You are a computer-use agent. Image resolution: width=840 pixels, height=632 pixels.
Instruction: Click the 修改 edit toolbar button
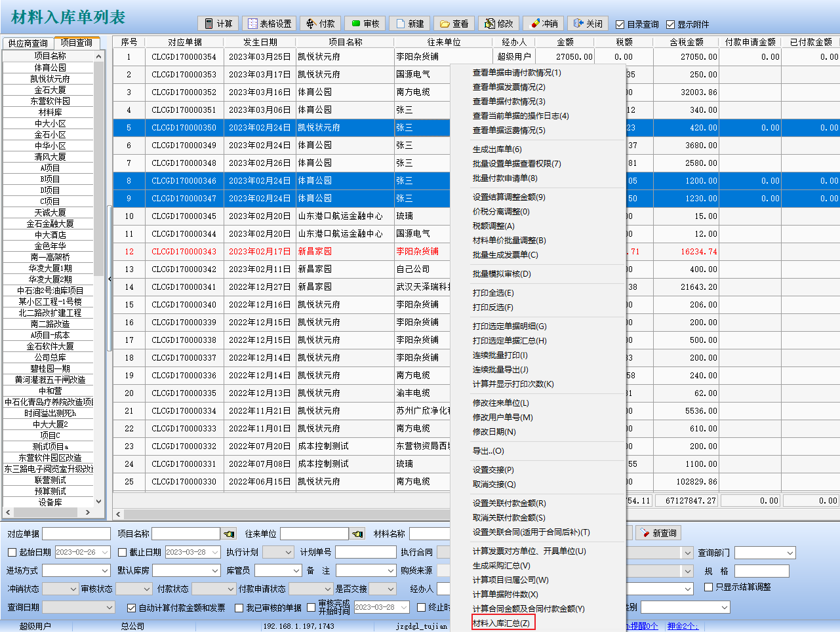coord(498,24)
